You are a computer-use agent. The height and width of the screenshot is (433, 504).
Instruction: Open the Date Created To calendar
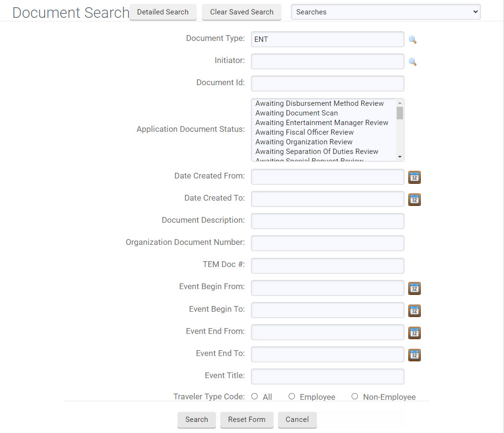[x=414, y=199]
